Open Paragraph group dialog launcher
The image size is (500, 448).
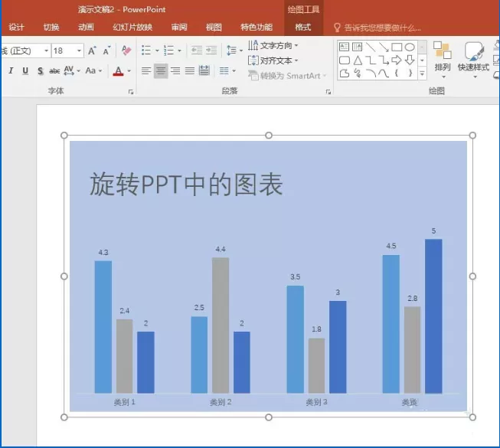328,92
